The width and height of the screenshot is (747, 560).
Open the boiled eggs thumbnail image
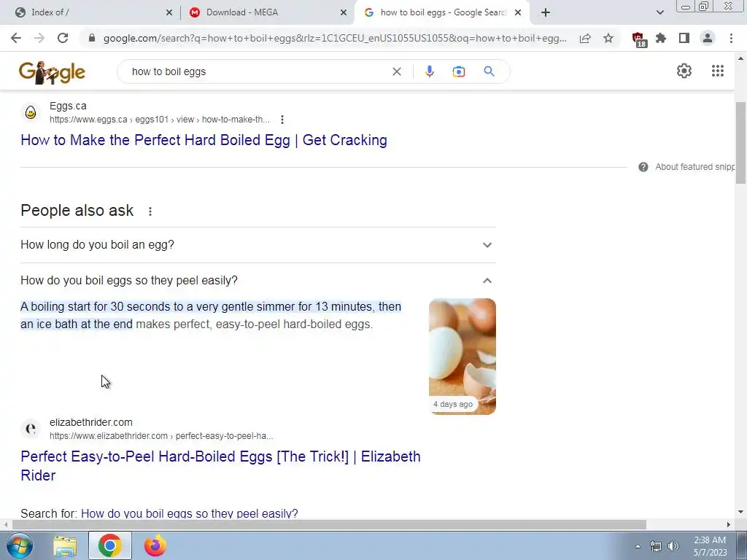coord(462,356)
